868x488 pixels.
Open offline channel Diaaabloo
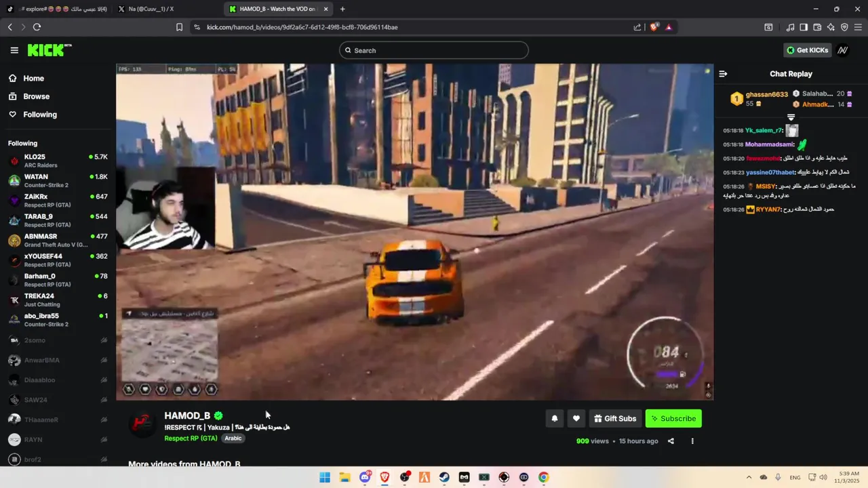(58, 380)
